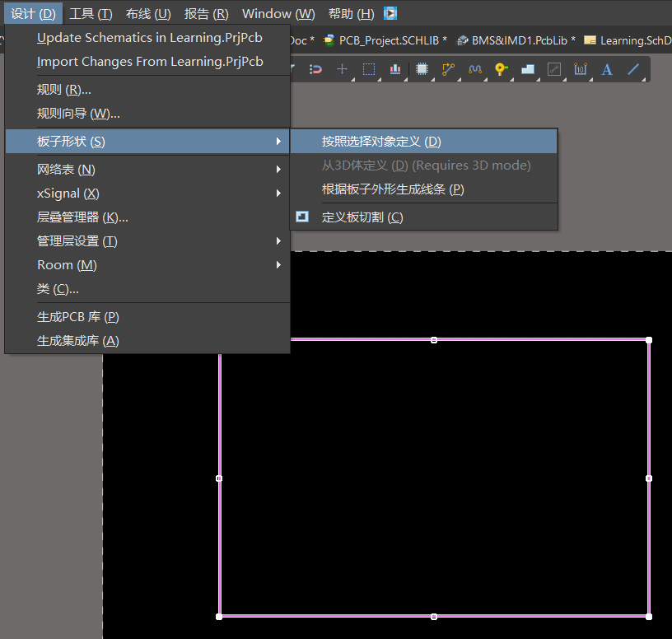Viewport: 672px width, 639px height.
Task: Click Update Schematics in Learning.PrjPcb
Action: coord(150,38)
